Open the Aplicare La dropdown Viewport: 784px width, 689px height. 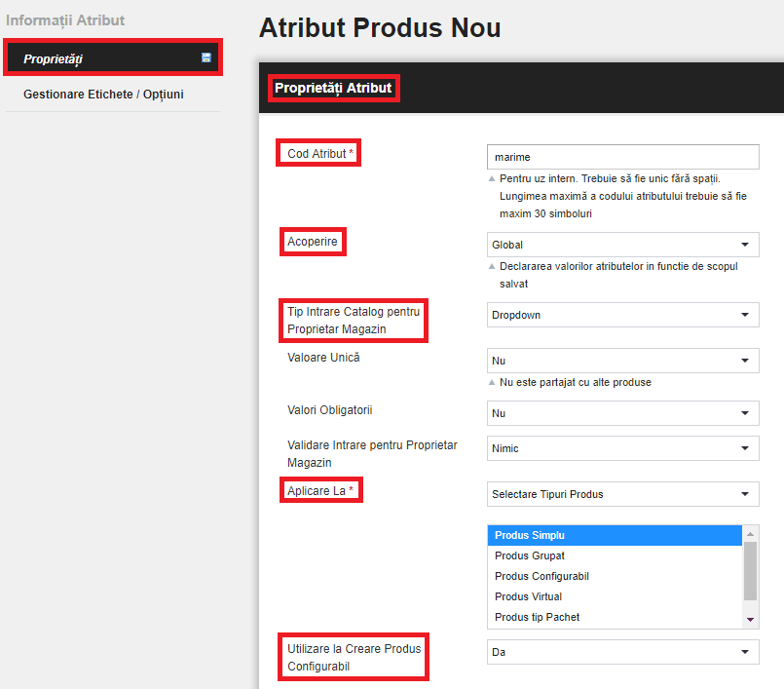click(x=623, y=494)
